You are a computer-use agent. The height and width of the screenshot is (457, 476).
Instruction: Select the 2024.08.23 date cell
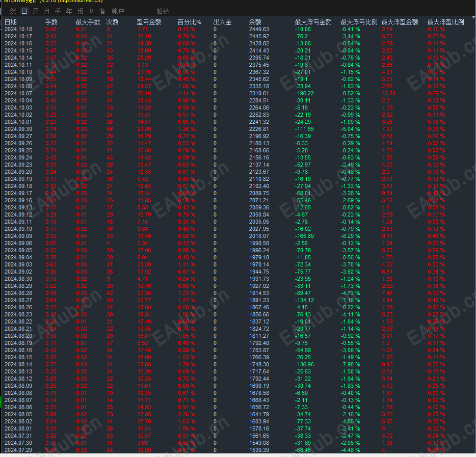point(18,315)
